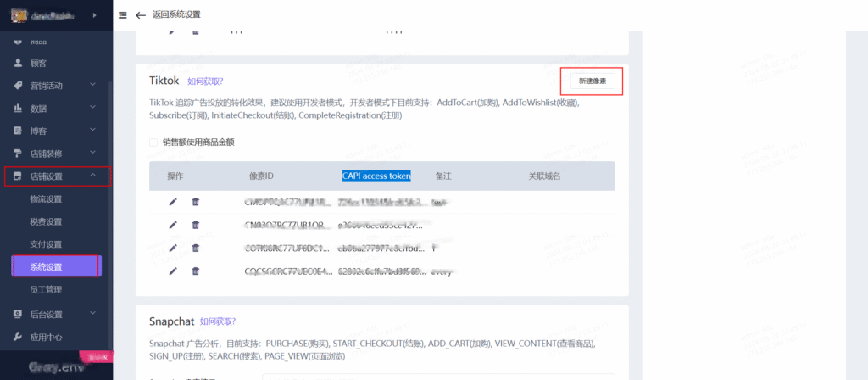Open the store avatar at sidebar top
Viewport: 868px width, 380px height.
point(20,15)
